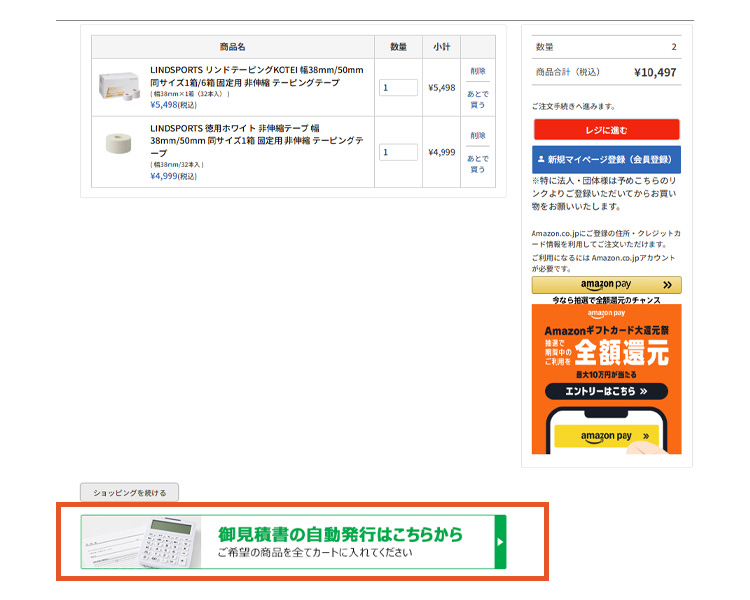Click the 全額還元 Amazon gift card banner headline
This screenshot has height=600, width=750.
(x=606, y=352)
